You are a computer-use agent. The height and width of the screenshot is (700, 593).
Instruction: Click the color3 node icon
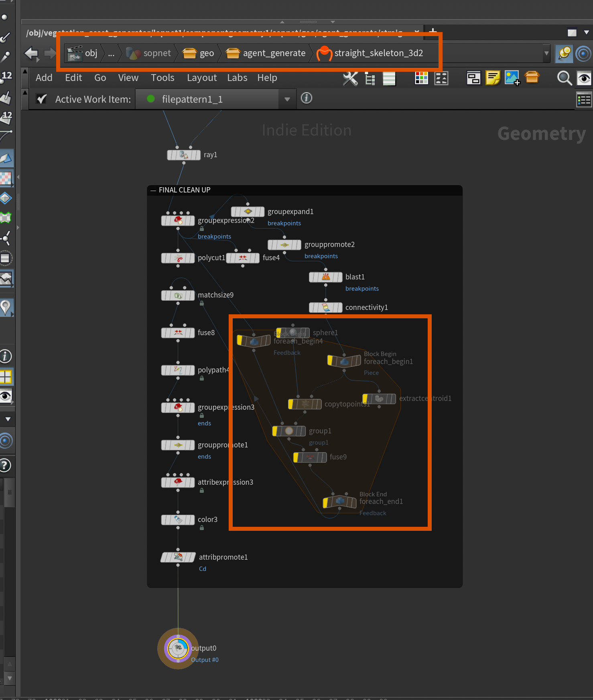pos(178,520)
